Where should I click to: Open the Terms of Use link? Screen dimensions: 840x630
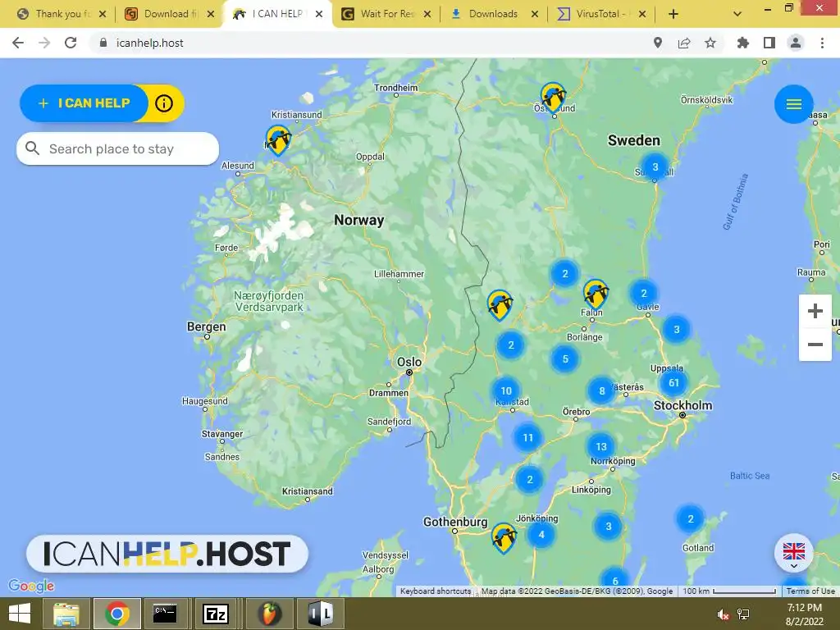coord(810,591)
